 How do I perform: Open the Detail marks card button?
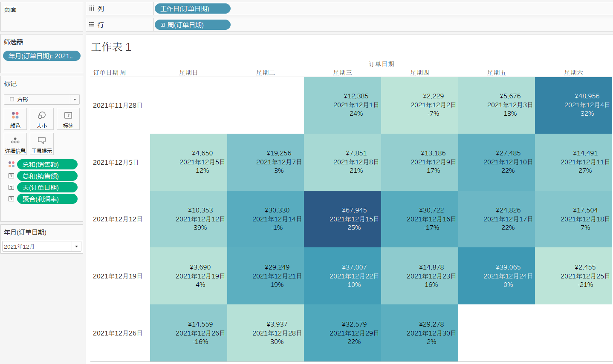coord(15,144)
